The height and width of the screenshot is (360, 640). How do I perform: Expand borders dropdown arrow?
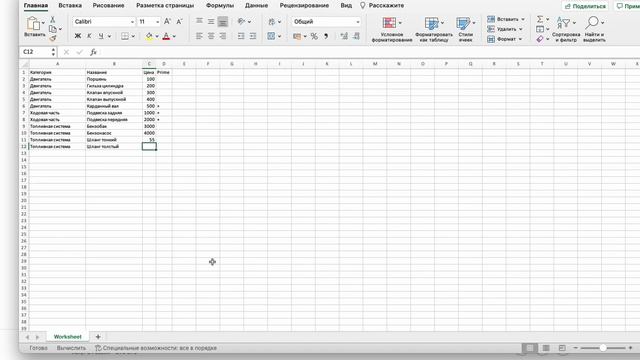pos(133,36)
